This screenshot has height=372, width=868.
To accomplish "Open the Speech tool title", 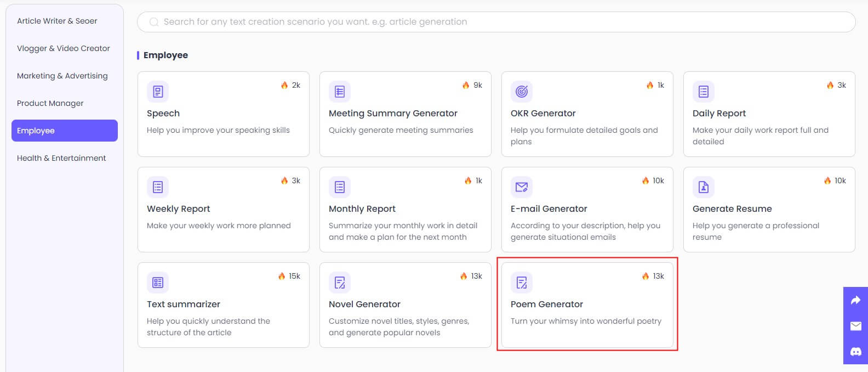I will 163,114.
